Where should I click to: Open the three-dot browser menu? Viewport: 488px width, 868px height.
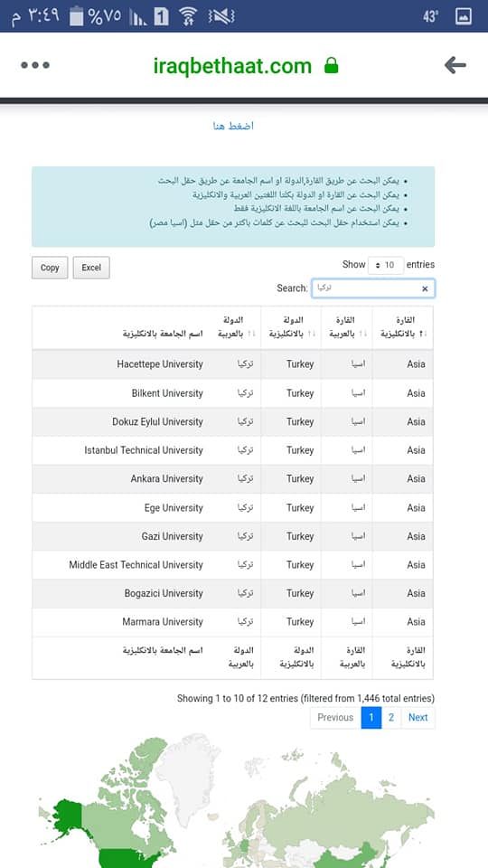pos(35,65)
